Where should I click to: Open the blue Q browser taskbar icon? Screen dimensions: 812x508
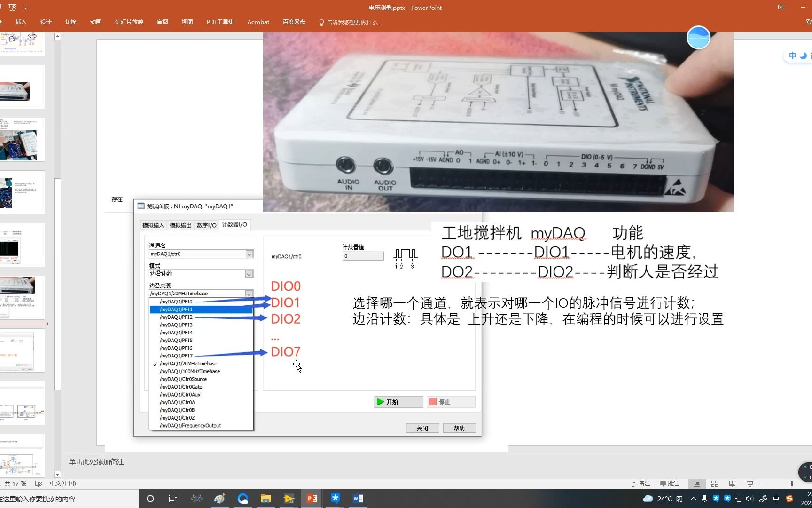[243, 499]
